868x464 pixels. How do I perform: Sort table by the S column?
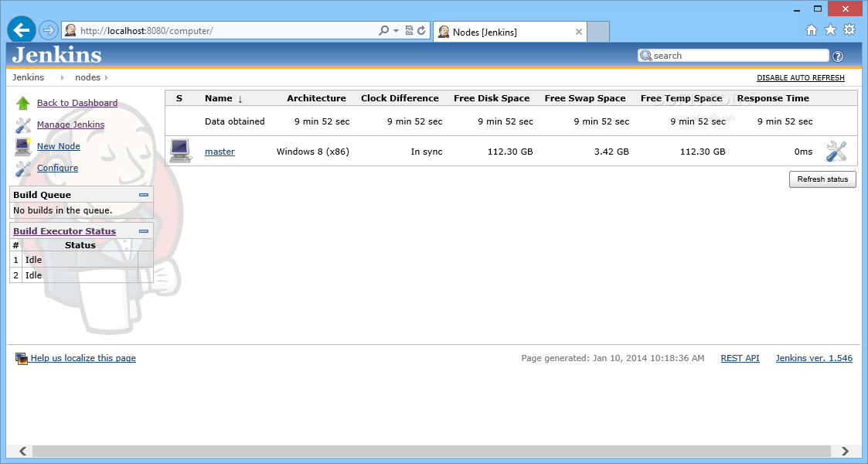pos(179,98)
